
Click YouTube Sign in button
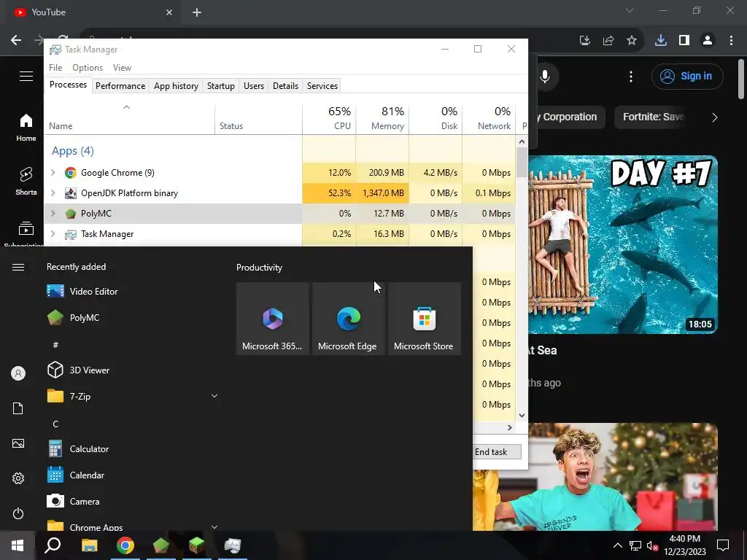coord(687,76)
